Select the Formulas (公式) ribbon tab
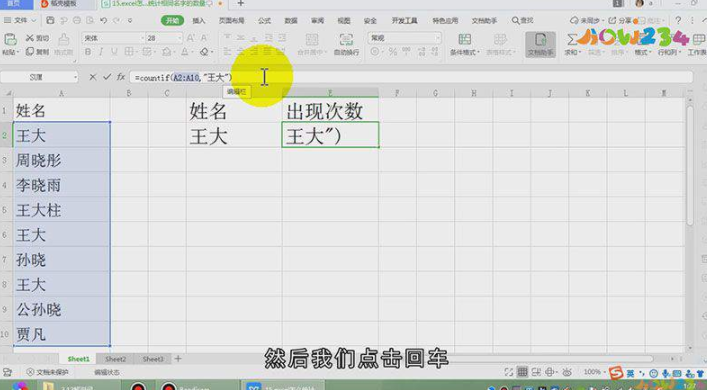Image resolution: width=707 pixels, height=390 pixels. 264,21
